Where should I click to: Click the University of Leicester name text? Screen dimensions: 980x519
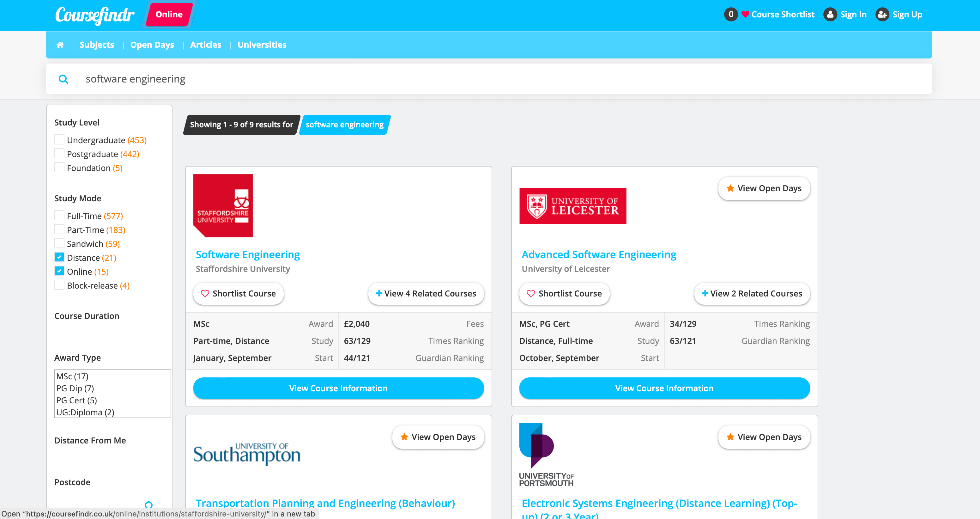click(566, 269)
